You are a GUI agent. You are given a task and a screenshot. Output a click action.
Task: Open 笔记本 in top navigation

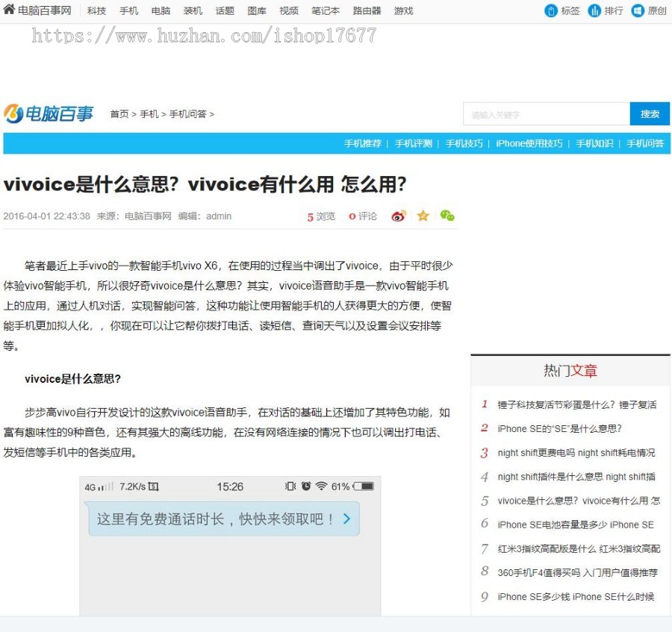point(326,10)
